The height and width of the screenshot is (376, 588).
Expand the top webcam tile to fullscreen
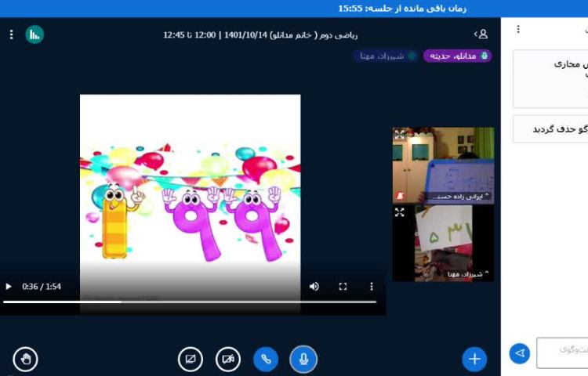tap(400, 135)
